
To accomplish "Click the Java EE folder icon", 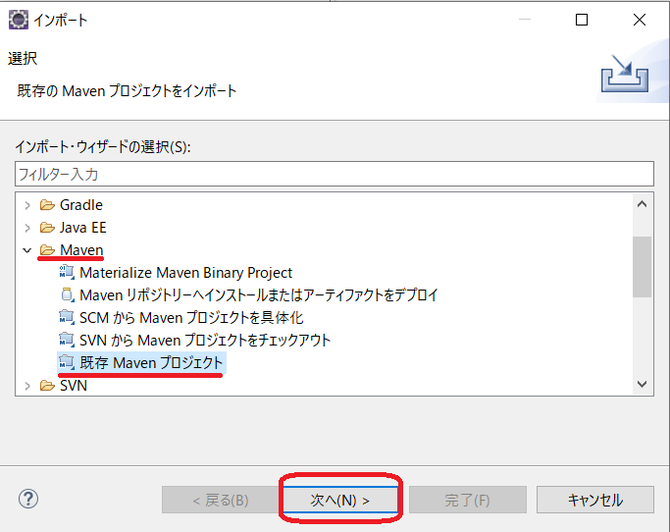I will coord(47,228).
